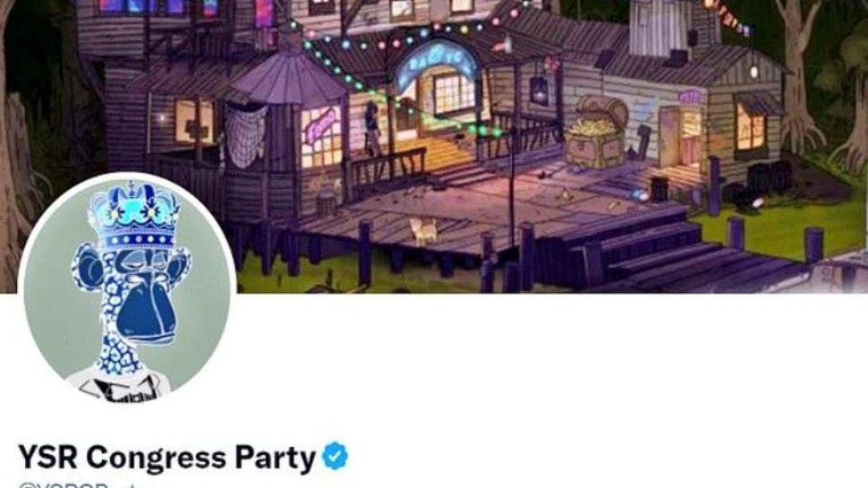This screenshot has width=868, height=488.
Task: Open the swamp clubhouse banner image
Action: coord(434,146)
